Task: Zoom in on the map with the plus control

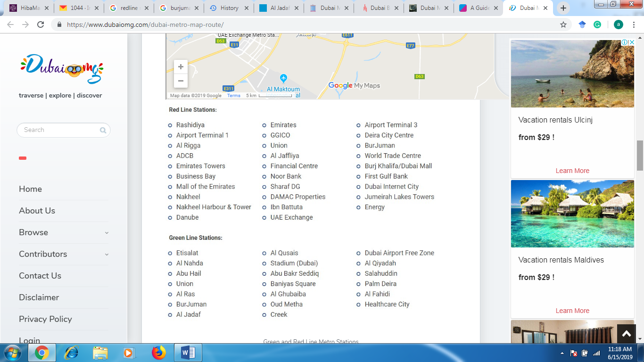Action: [x=181, y=66]
